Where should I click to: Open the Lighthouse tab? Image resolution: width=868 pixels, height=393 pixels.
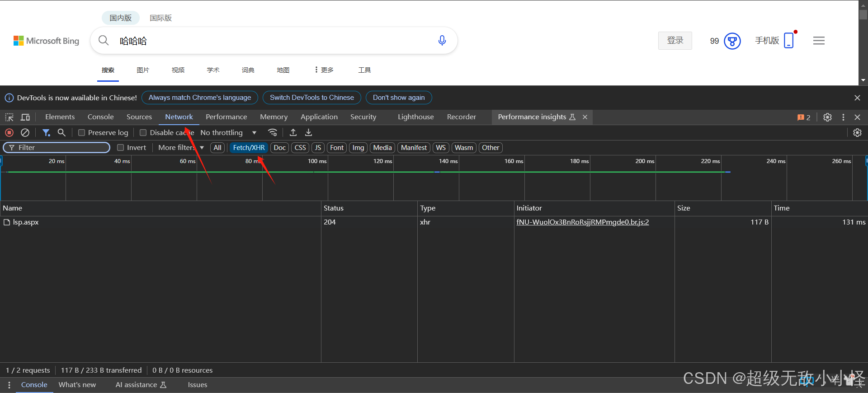tap(415, 117)
